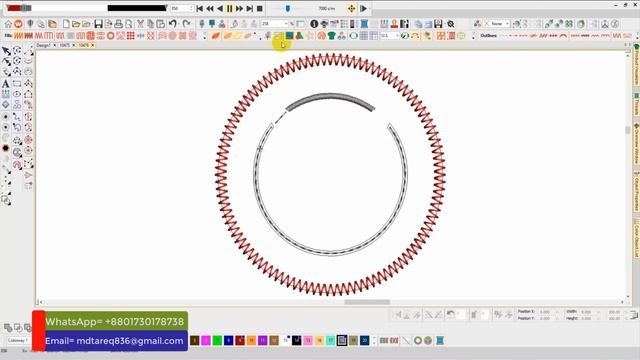
Task: Open the color wheel icon beside the palette
Action: [x=418, y=340]
